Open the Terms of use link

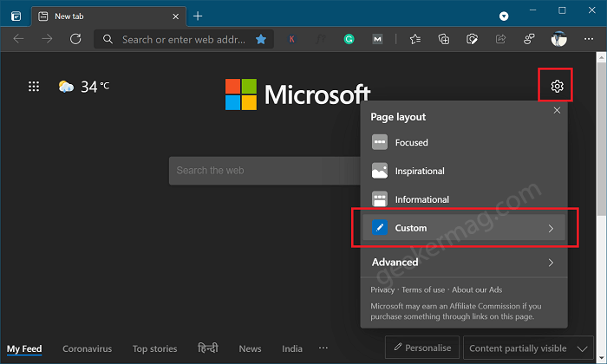coord(423,289)
